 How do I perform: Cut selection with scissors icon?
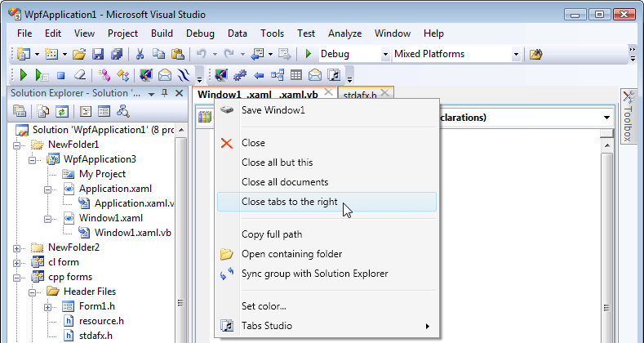[140, 54]
